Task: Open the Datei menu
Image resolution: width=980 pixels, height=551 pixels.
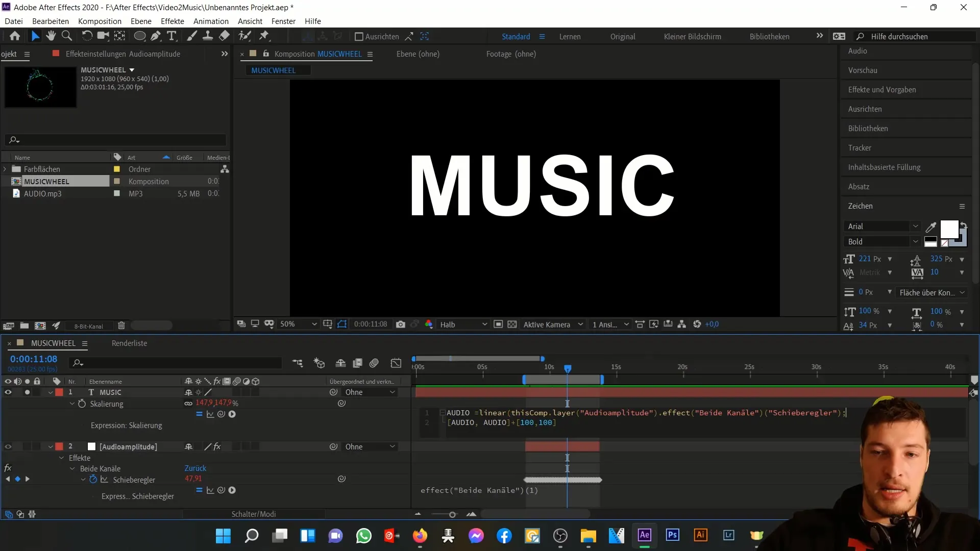Action: [14, 21]
